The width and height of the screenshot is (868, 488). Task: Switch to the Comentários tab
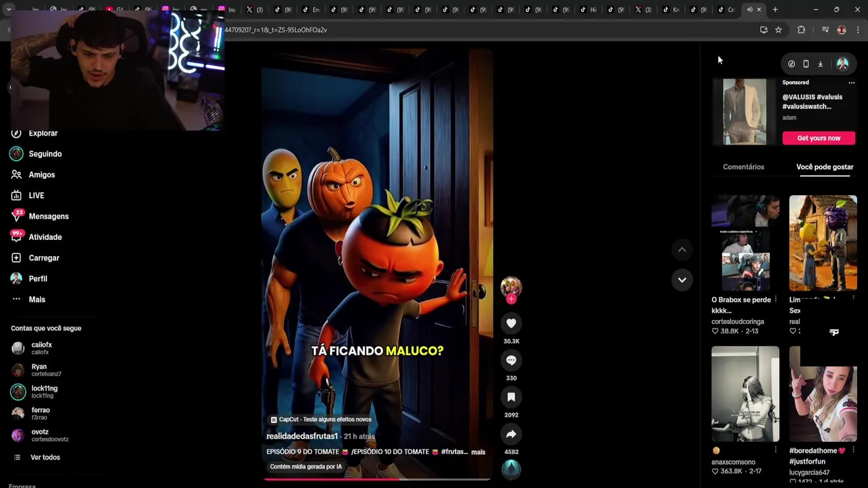(x=743, y=167)
